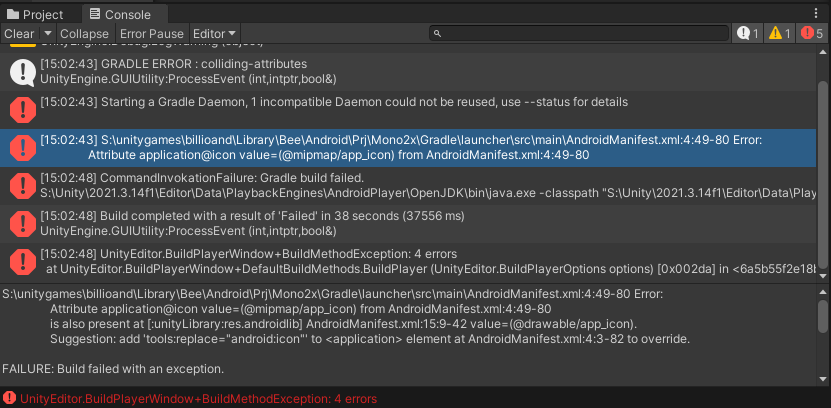Click error icon of Gradle Daemon message
This screenshot has height=408, width=831.
[x=22, y=109]
